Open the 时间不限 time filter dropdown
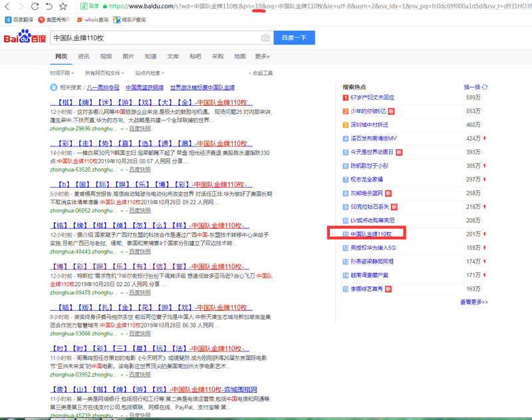The width and height of the screenshot is (532, 420). pos(62,73)
